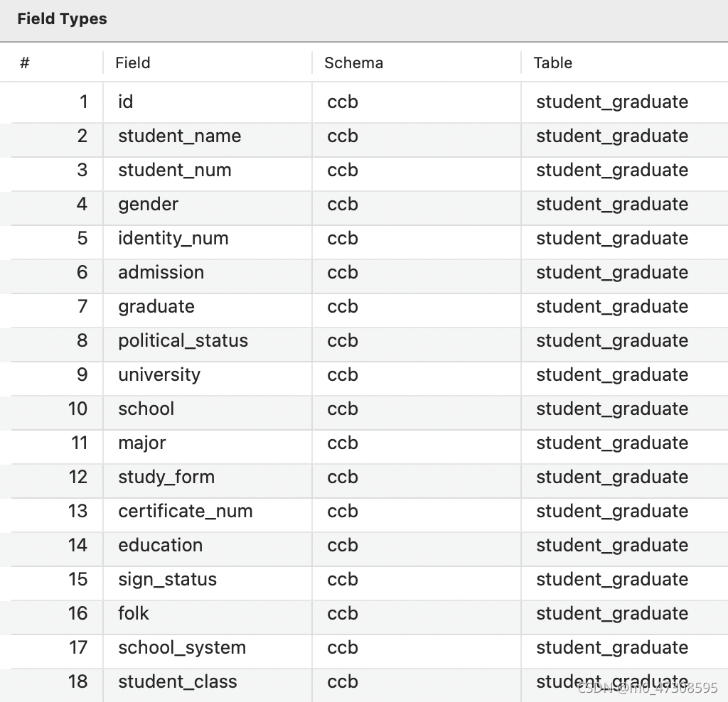Click the Table column header

pyautogui.click(x=624, y=63)
